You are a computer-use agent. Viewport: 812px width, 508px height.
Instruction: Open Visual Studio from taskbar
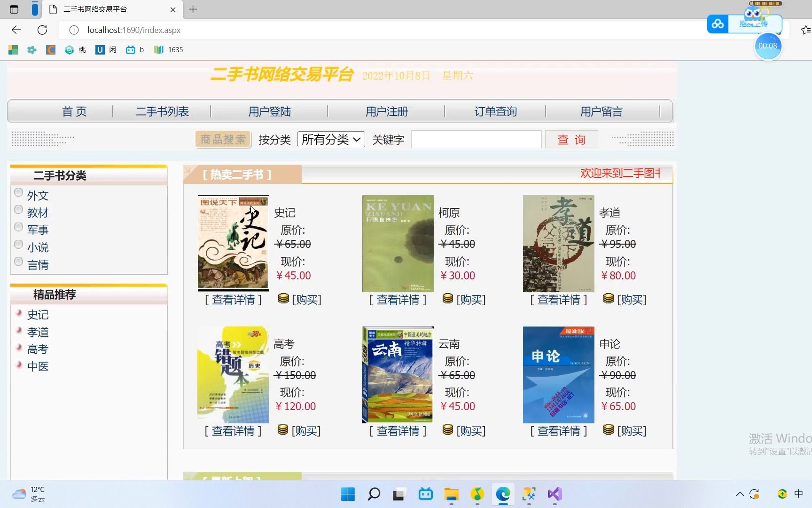[x=554, y=494]
